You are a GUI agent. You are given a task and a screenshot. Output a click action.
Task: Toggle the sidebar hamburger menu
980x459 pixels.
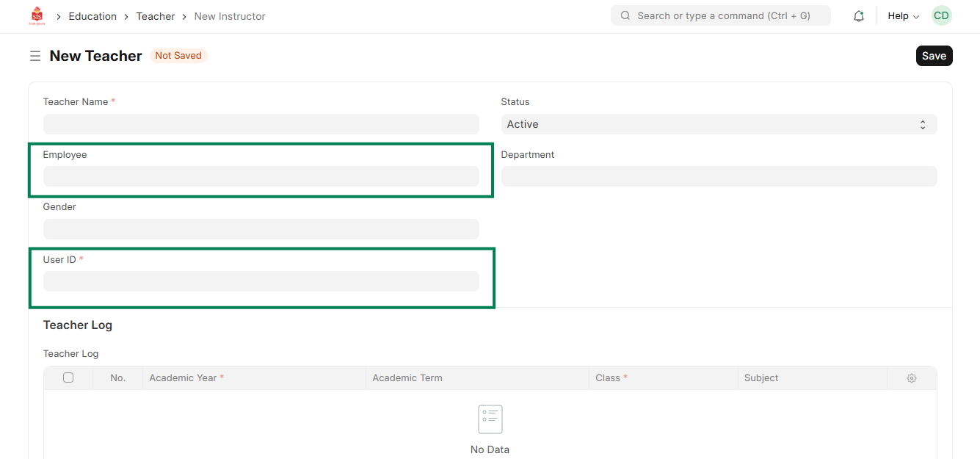35,56
